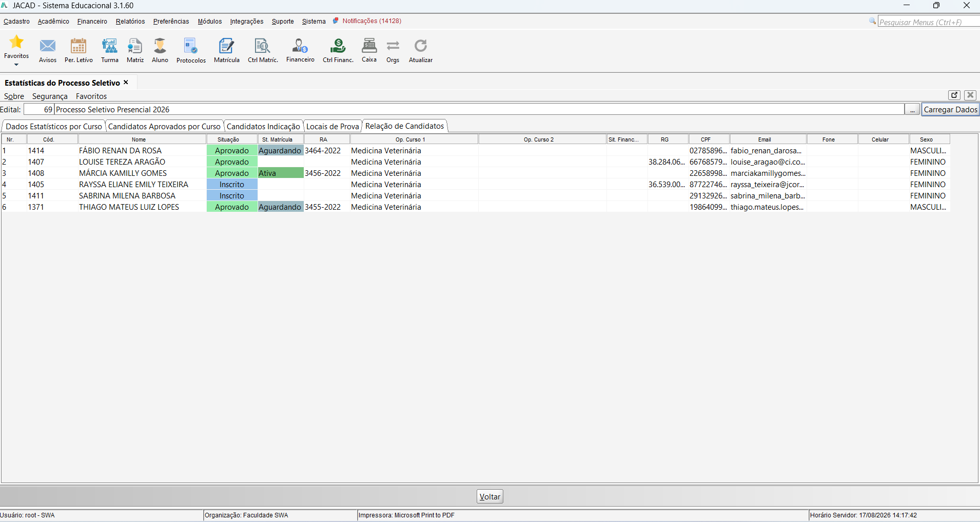Expand the Favoritos dropdown arrow
Screen dimensions: 980x522
(x=16, y=65)
